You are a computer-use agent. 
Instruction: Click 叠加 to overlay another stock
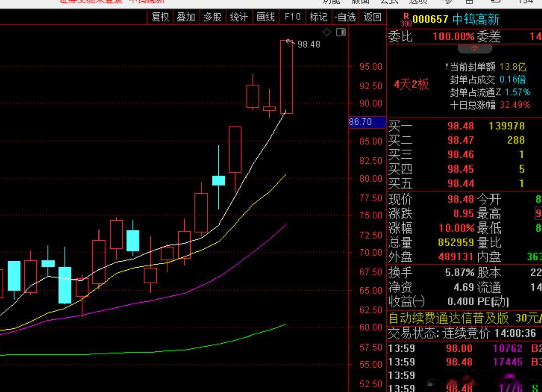click(x=186, y=17)
